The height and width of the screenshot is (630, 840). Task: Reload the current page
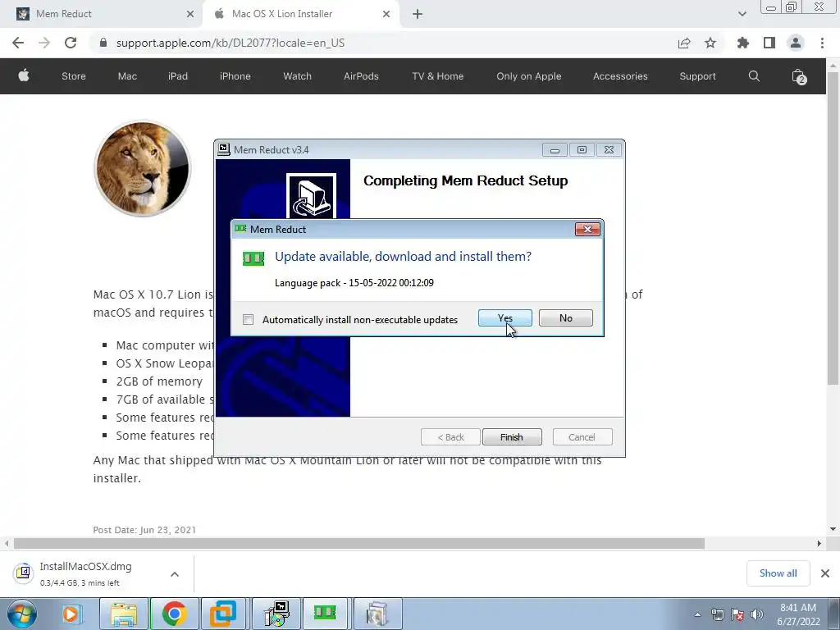71,43
